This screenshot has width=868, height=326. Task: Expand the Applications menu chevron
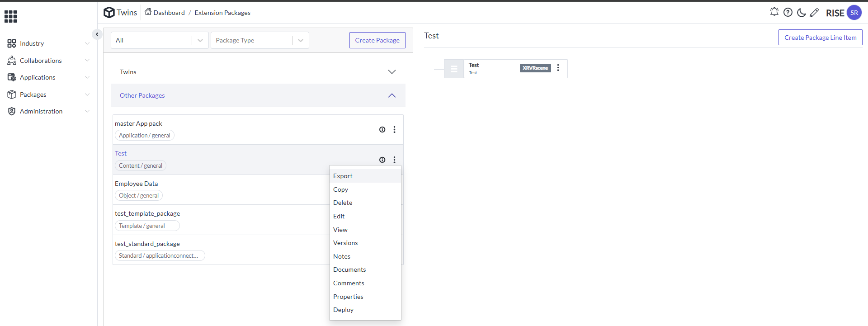(x=87, y=77)
